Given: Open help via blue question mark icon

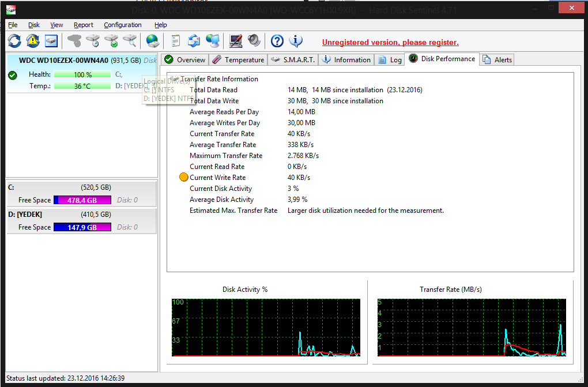Looking at the screenshot, I should click(277, 40).
